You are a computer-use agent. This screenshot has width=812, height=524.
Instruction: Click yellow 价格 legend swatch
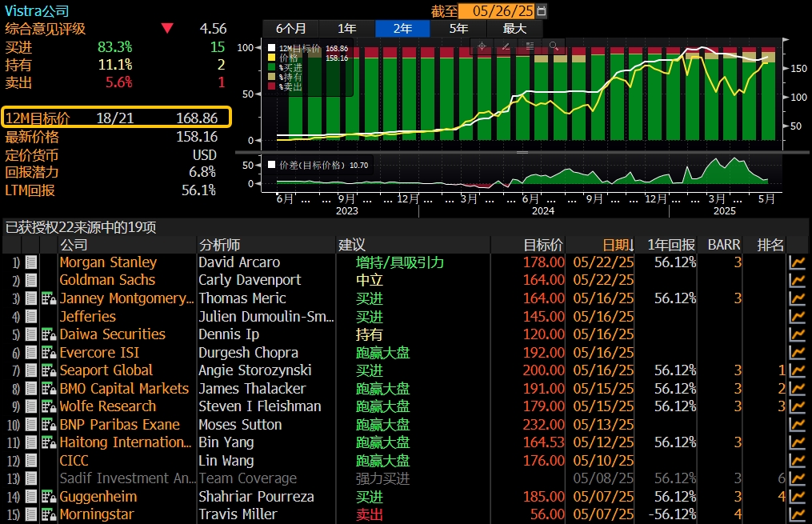click(x=271, y=58)
